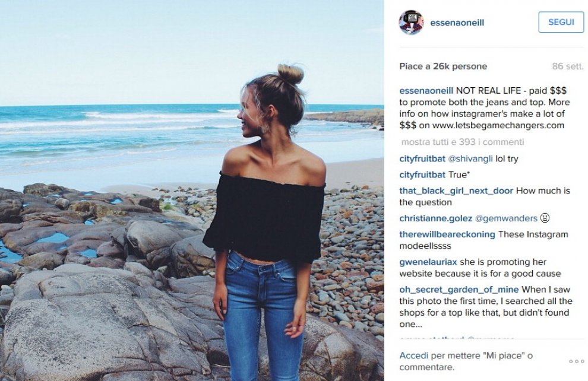Click the @gemwanders mention
The image size is (588, 381).
pos(506,218)
